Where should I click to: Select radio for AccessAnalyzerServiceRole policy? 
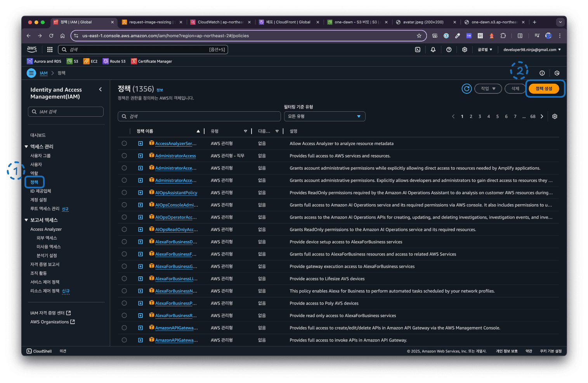click(124, 143)
